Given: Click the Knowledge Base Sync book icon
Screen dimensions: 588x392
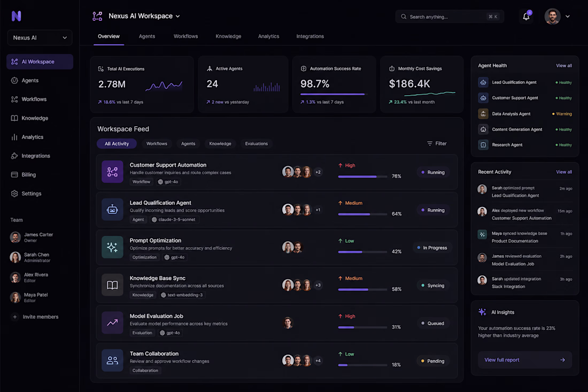Looking at the screenshot, I should [x=112, y=285].
